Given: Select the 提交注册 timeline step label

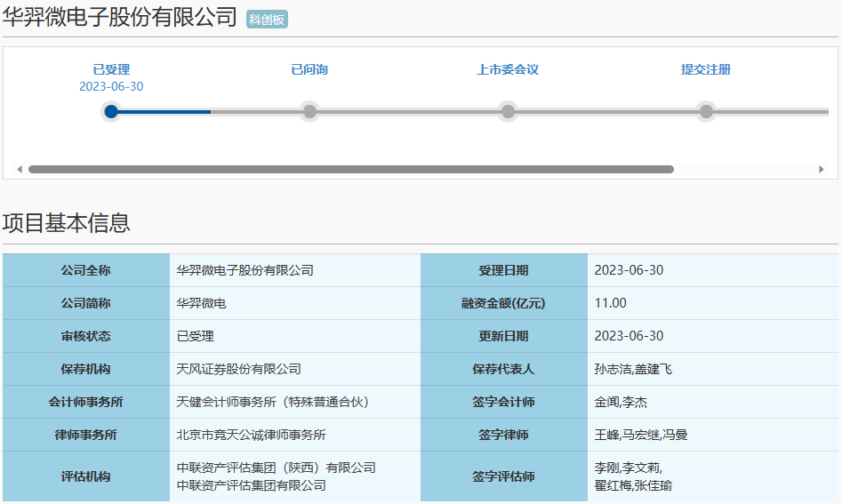Looking at the screenshot, I should tap(706, 69).
